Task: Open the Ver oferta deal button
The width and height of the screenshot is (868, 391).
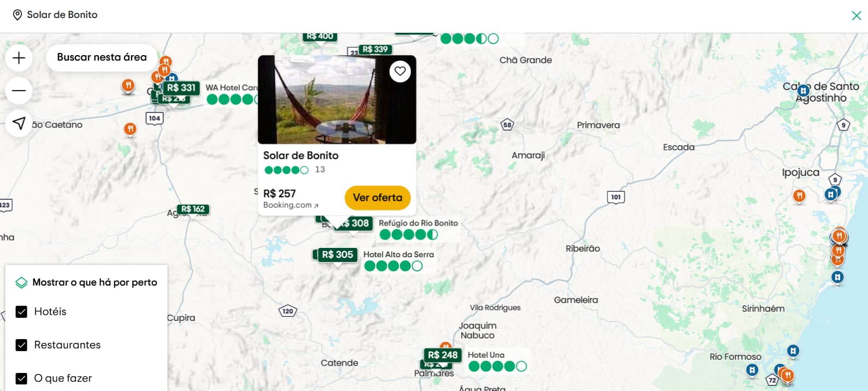Action: [x=377, y=198]
